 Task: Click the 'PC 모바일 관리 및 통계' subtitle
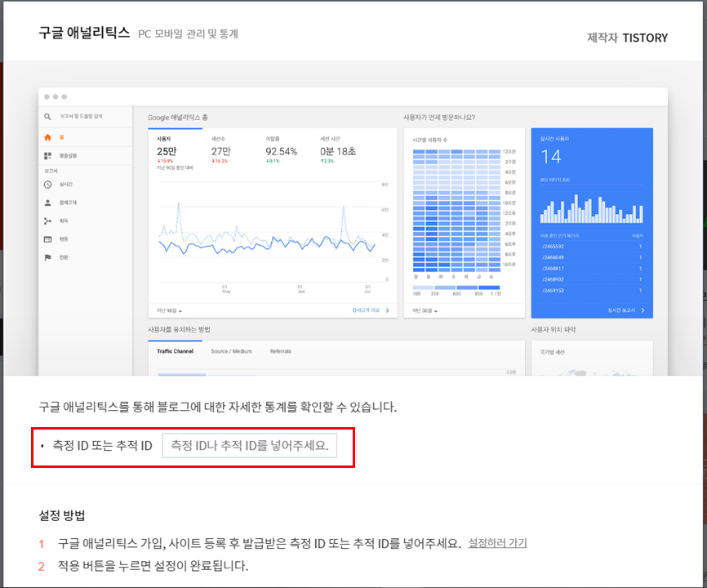click(x=188, y=33)
